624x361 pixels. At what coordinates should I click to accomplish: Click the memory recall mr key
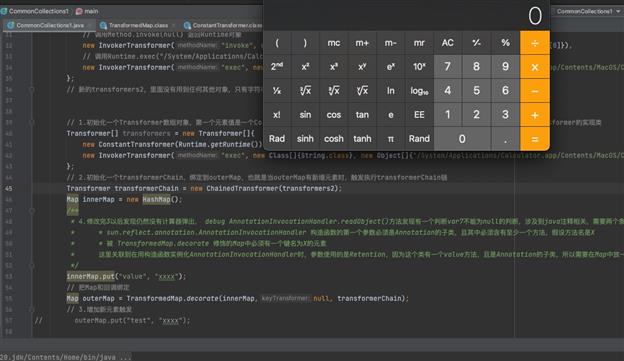pyautogui.click(x=419, y=43)
